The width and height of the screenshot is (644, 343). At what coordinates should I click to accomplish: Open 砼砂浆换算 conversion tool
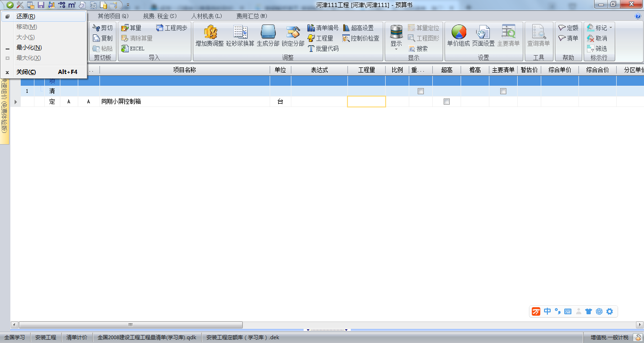(240, 36)
